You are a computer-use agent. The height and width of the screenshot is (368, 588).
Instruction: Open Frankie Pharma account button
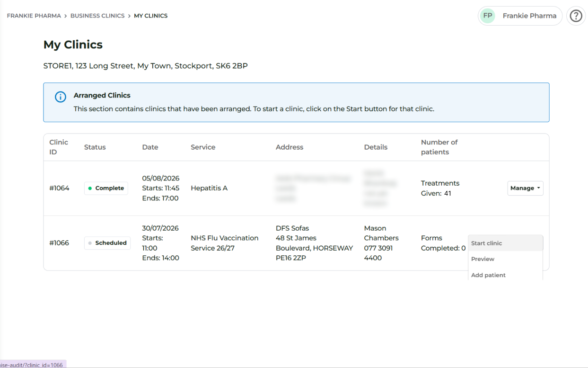tap(520, 16)
